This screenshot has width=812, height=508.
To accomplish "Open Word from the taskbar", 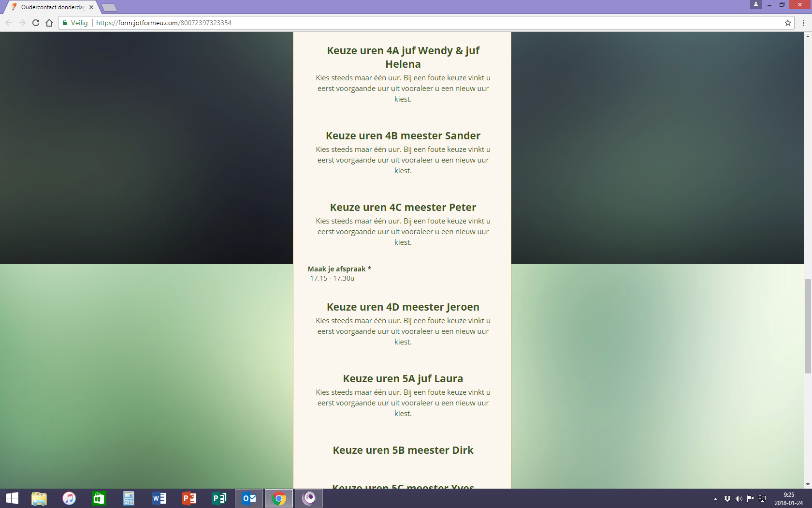I will tap(159, 498).
